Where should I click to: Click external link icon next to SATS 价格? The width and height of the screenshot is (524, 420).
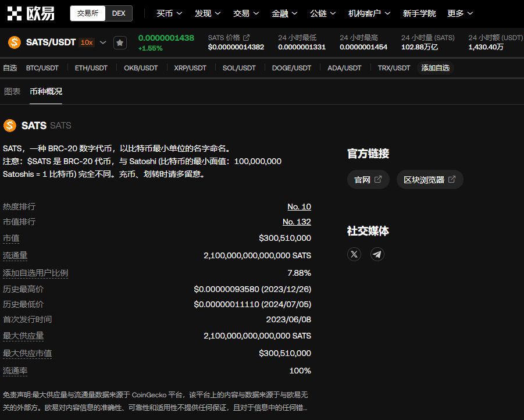[x=246, y=38]
